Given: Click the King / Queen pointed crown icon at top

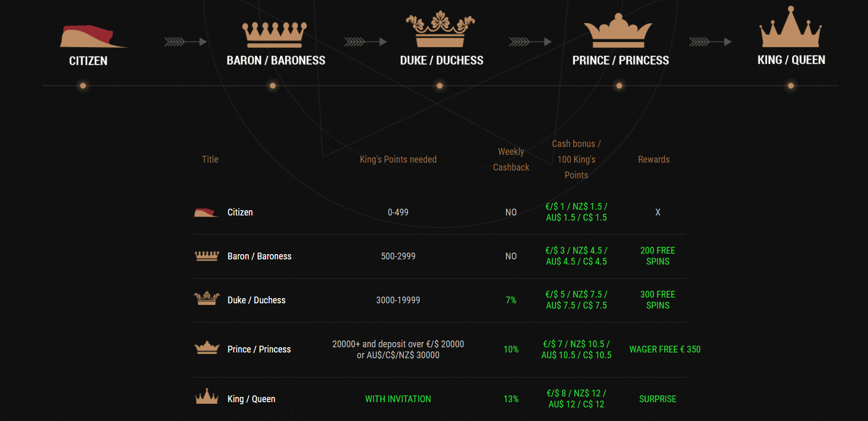Looking at the screenshot, I should coord(791,27).
